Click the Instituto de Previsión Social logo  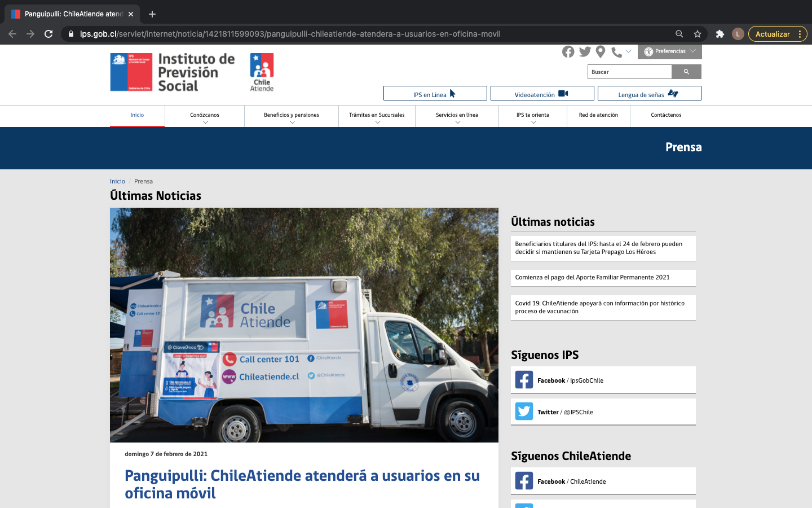pyautogui.click(x=173, y=72)
